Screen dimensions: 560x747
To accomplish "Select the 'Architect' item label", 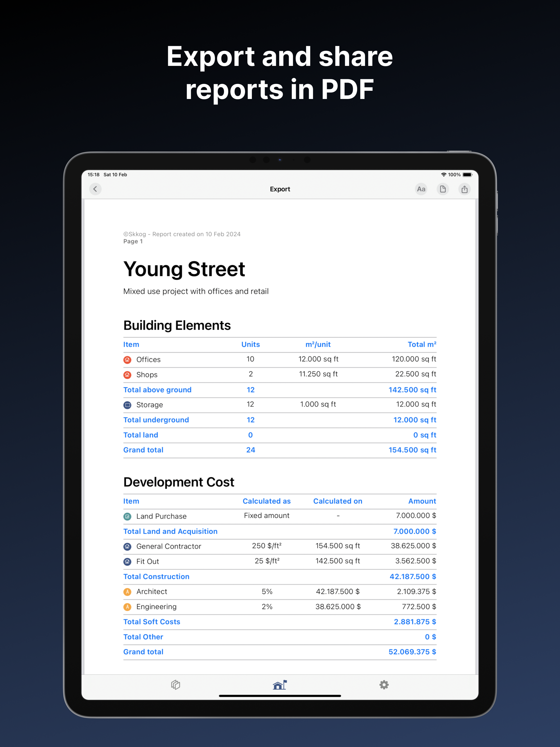I will 152,591.
